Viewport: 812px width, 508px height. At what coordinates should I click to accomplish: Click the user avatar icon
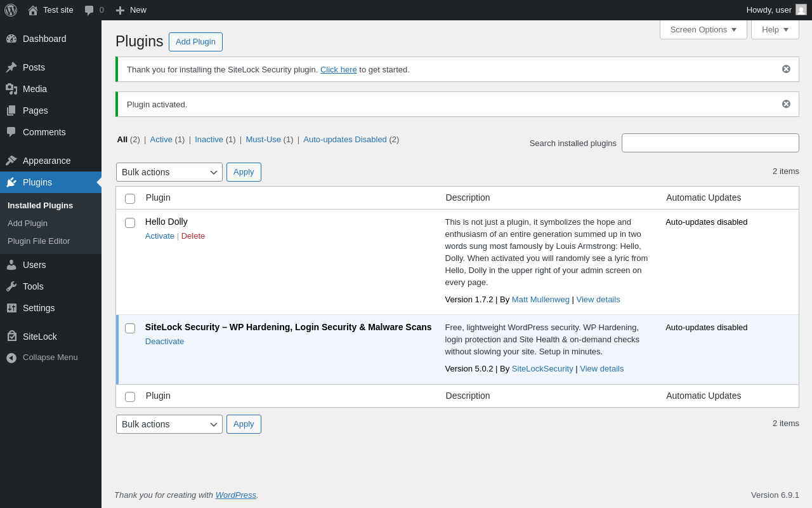tap(801, 10)
